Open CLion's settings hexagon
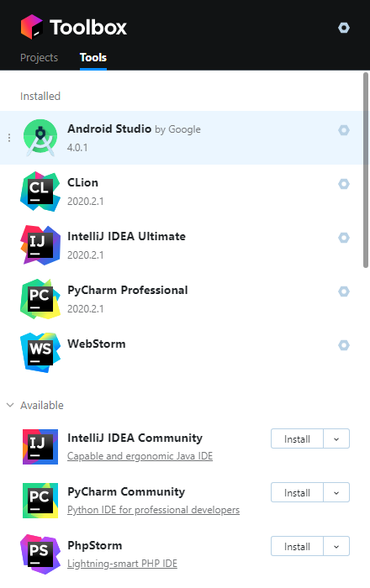370x588 pixels. [x=344, y=184]
